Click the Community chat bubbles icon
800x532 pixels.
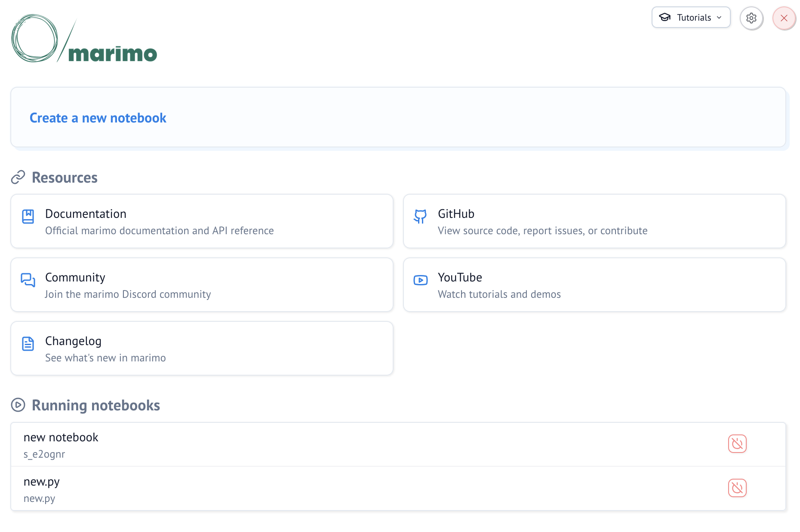(28, 280)
